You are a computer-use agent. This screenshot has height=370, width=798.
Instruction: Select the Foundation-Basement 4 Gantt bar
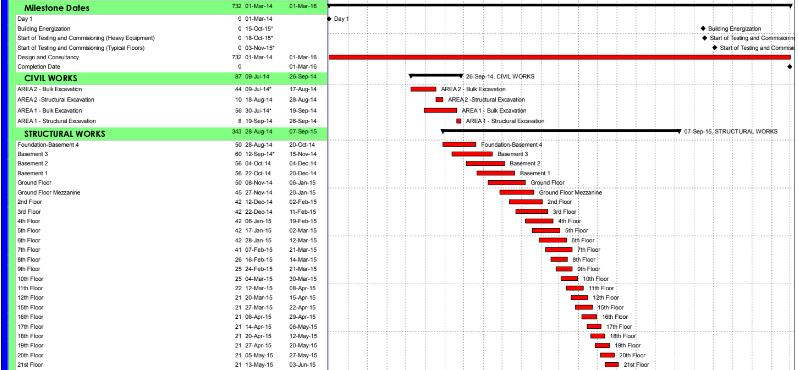459,145
